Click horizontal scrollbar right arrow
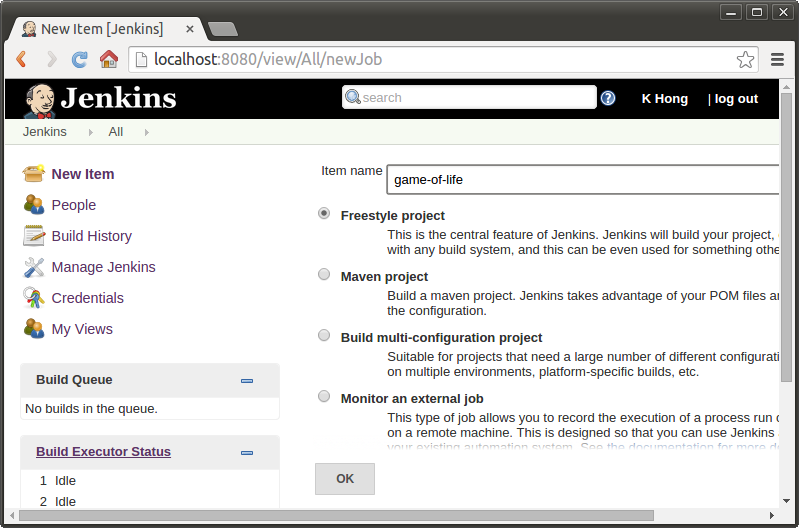The height and width of the screenshot is (528, 799). coord(772,516)
